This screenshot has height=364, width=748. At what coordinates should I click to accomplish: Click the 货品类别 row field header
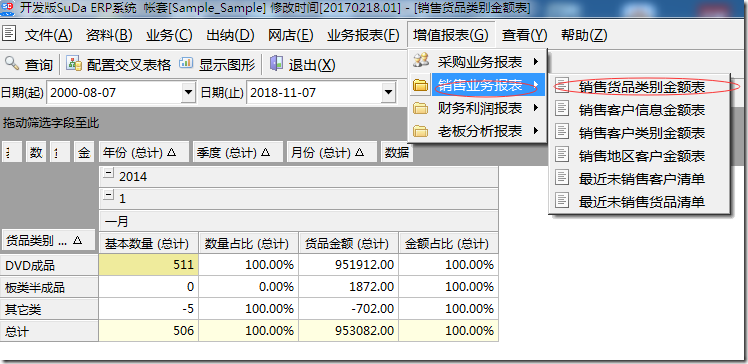tap(50, 240)
